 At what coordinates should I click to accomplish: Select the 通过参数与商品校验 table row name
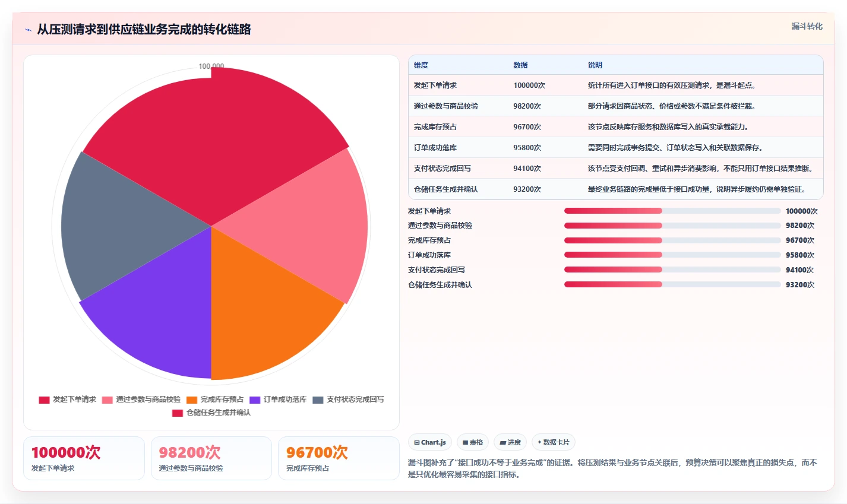[x=446, y=106]
